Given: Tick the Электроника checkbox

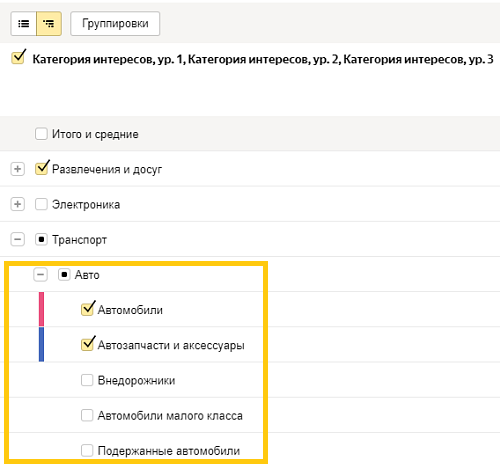Looking at the screenshot, I should (41, 204).
